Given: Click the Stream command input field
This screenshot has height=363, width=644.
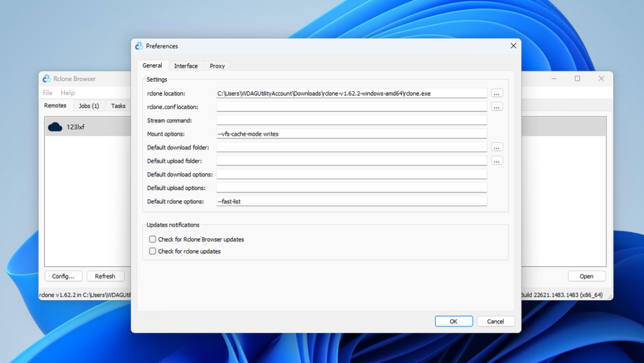Looking at the screenshot, I should pos(352,120).
